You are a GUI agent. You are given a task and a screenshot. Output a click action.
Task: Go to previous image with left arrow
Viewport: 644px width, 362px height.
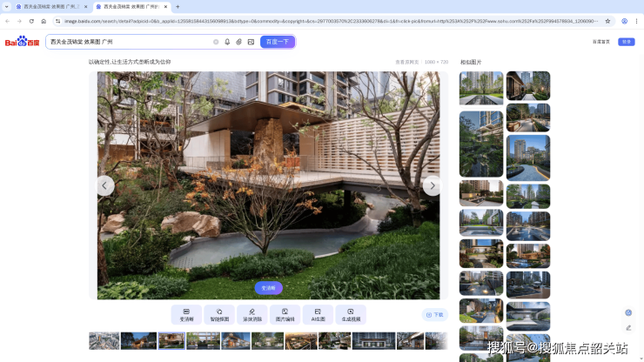tap(104, 185)
